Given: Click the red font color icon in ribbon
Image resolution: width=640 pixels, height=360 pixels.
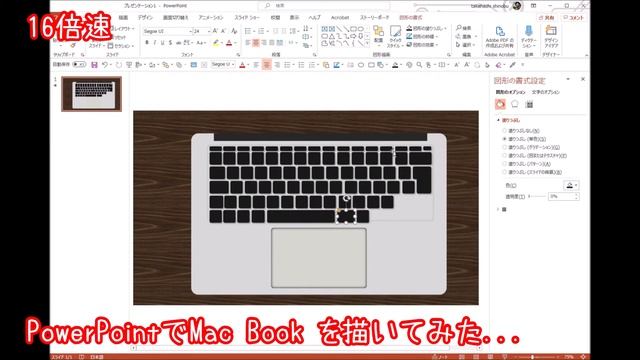Looking at the screenshot, I should click(x=229, y=43).
